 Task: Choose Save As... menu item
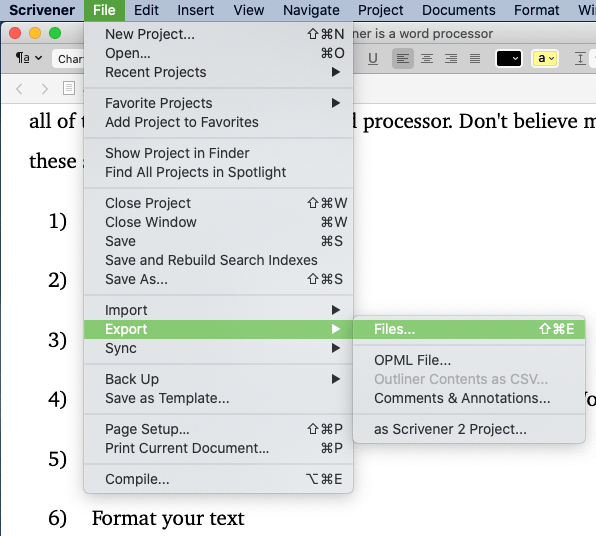[x=219, y=279]
